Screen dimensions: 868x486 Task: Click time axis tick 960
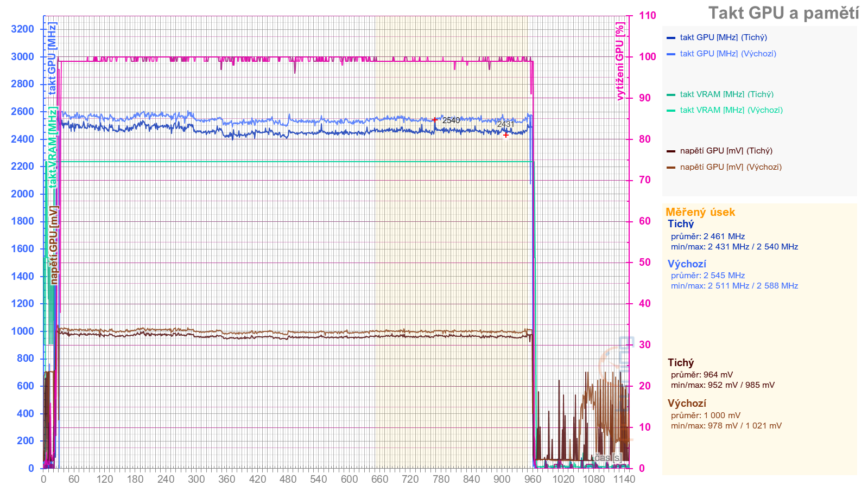533,479
